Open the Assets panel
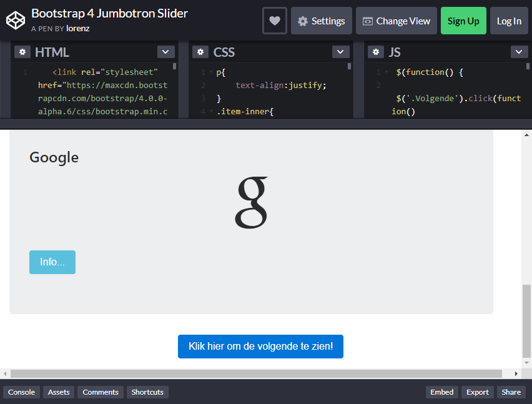 pyautogui.click(x=59, y=392)
